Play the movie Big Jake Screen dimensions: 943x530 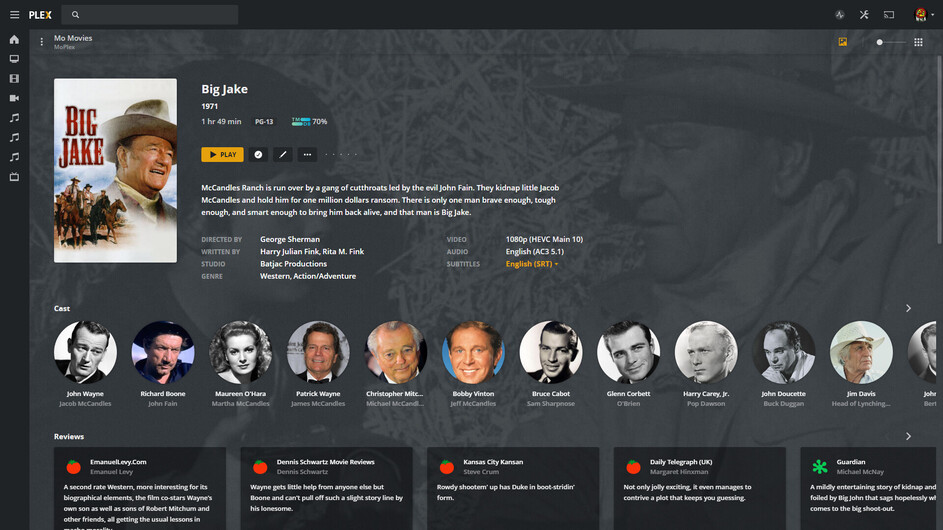click(223, 155)
